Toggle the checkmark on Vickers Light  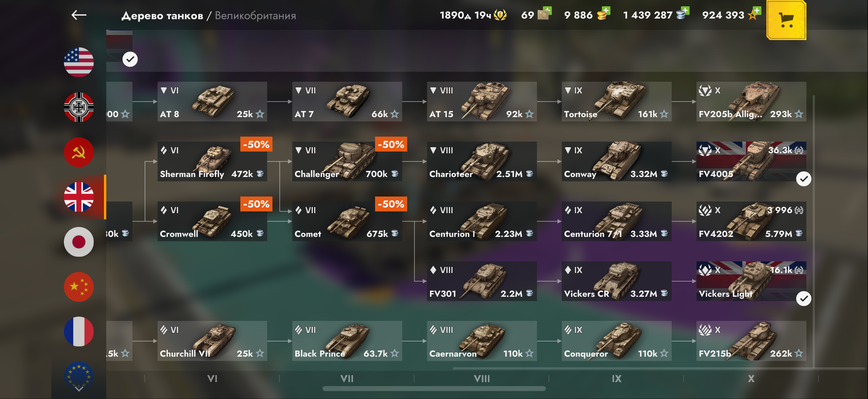(x=804, y=299)
